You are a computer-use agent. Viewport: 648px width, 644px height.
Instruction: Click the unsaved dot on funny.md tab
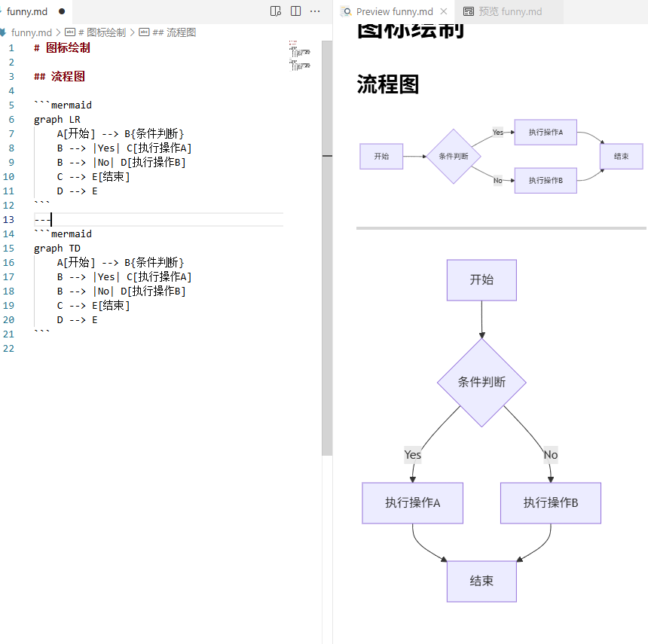pyautogui.click(x=62, y=11)
